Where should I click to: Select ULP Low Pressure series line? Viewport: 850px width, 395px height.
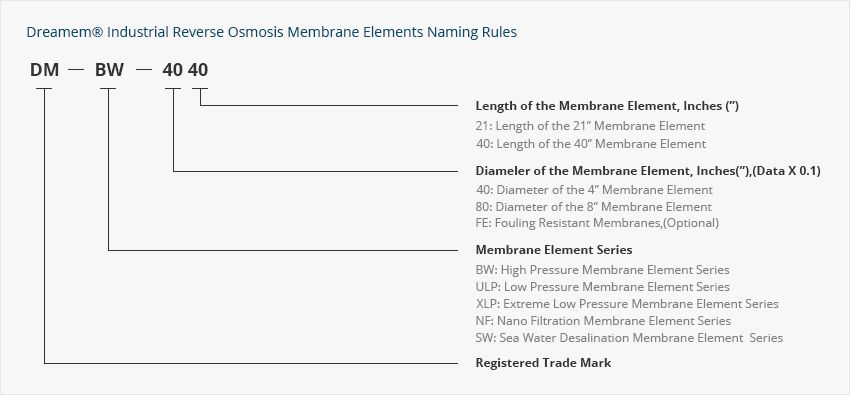coord(602,287)
